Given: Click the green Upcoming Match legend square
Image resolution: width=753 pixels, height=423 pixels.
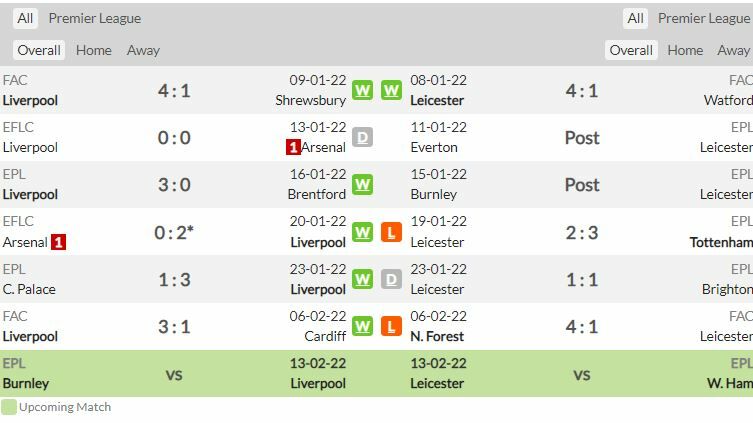Looking at the screenshot, I should [9, 407].
